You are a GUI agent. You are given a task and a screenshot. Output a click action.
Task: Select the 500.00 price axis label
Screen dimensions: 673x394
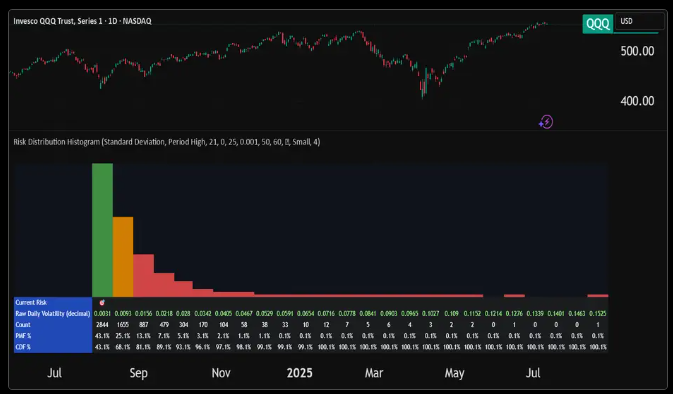(637, 51)
